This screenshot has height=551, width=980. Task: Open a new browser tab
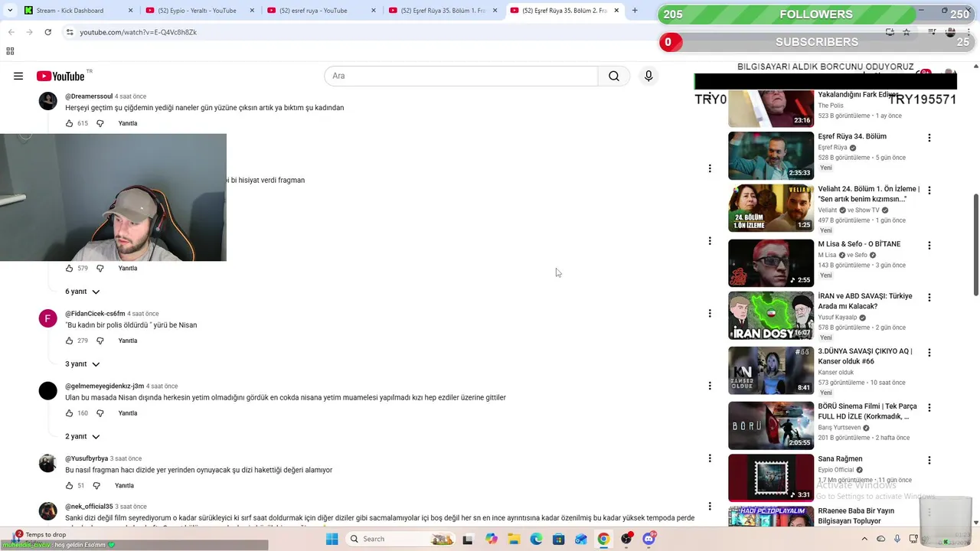click(635, 11)
